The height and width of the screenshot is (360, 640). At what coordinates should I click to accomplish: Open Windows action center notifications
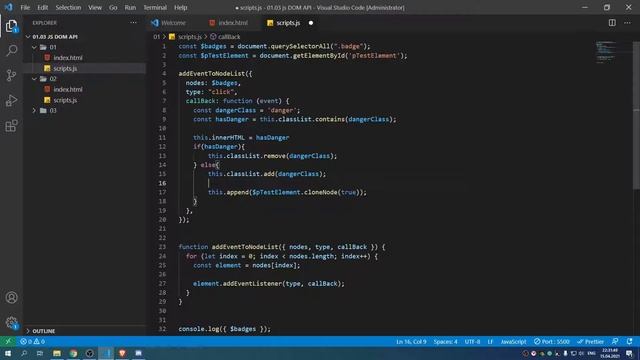click(x=629, y=353)
